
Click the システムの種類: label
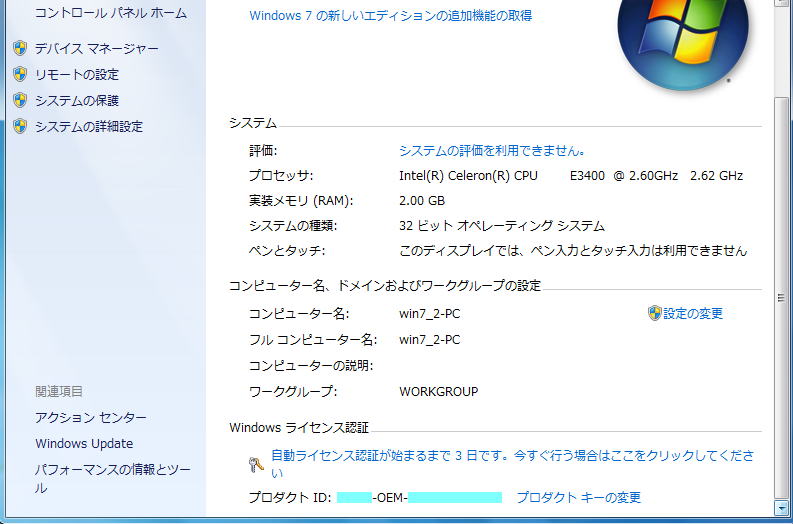tap(293, 225)
